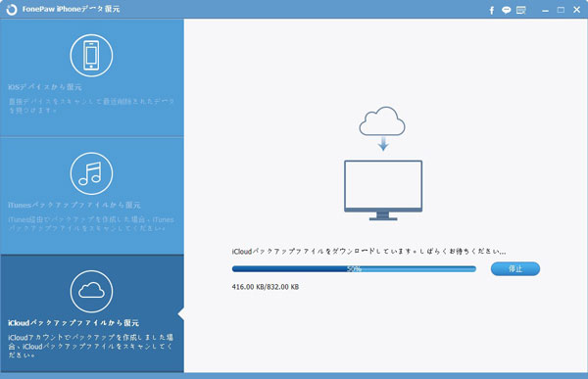Select the iTunes music note icon
The image size is (588, 379).
tap(91, 173)
